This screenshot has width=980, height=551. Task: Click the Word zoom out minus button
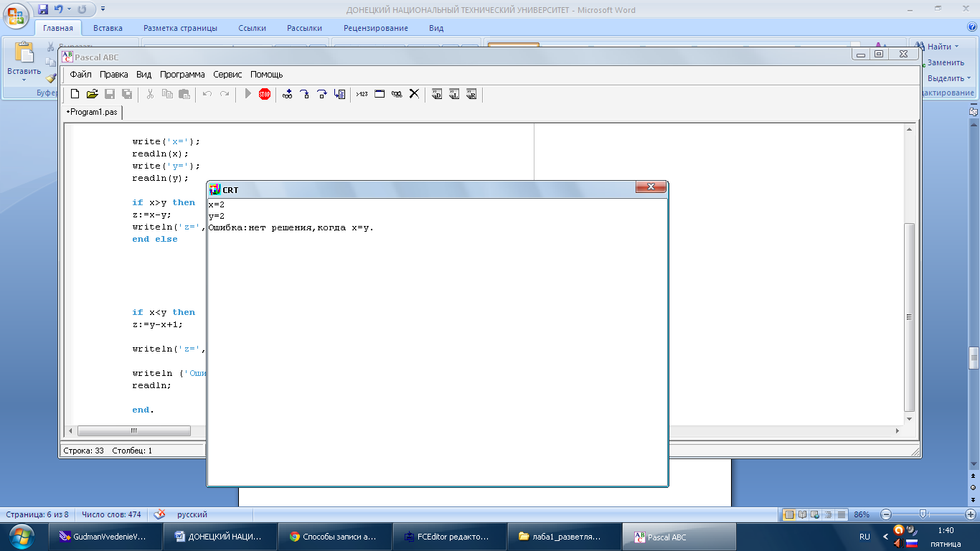point(886,514)
